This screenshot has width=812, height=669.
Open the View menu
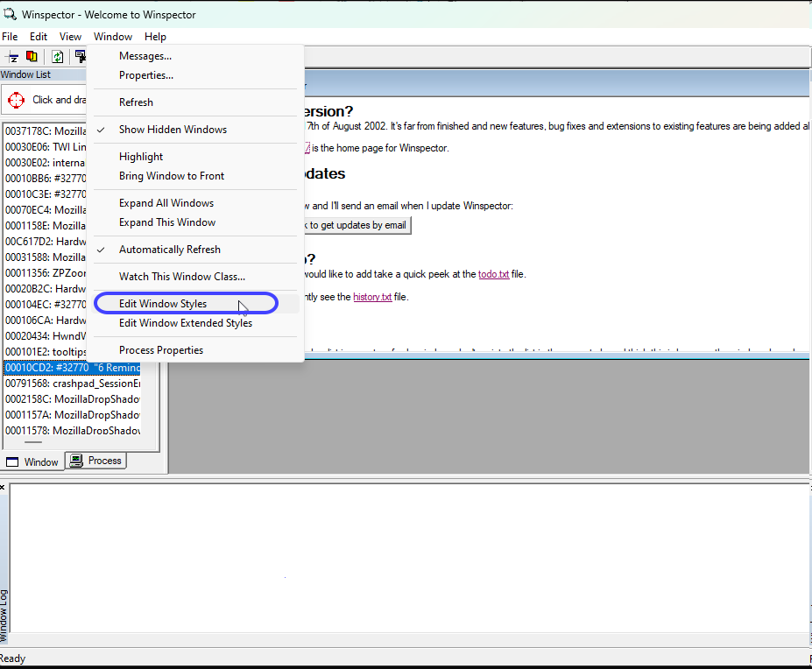click(70, 37)
